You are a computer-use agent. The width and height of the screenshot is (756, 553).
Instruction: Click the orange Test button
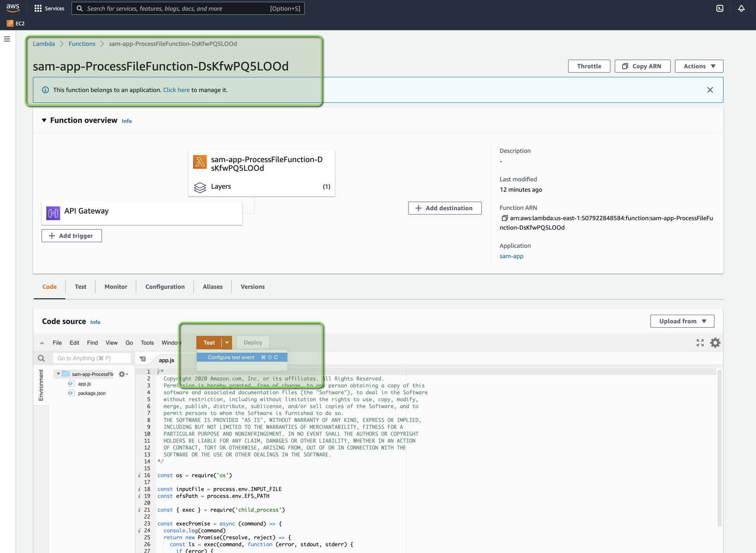pyautogui.click(x=209, y=343)
